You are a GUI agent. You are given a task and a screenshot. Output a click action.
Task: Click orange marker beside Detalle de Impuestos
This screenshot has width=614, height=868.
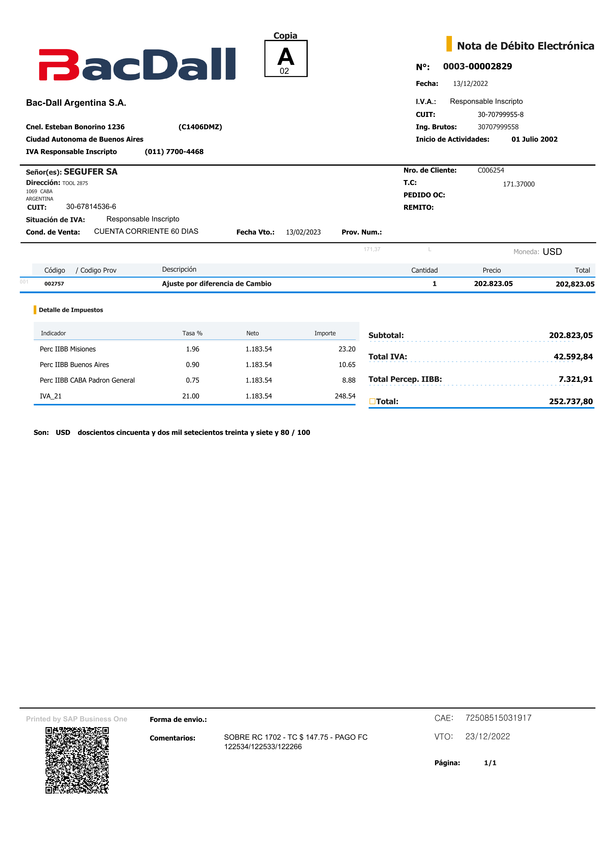(x=35, y=310)
